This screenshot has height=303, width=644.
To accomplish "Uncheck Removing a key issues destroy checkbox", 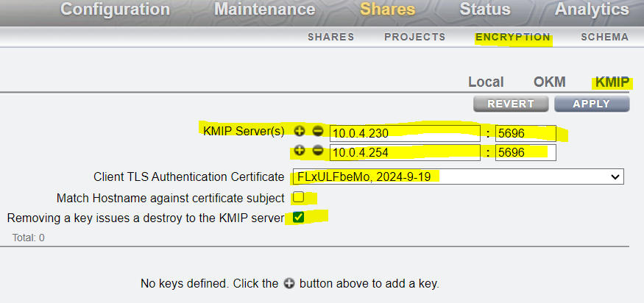I will (x=299, y=218).
